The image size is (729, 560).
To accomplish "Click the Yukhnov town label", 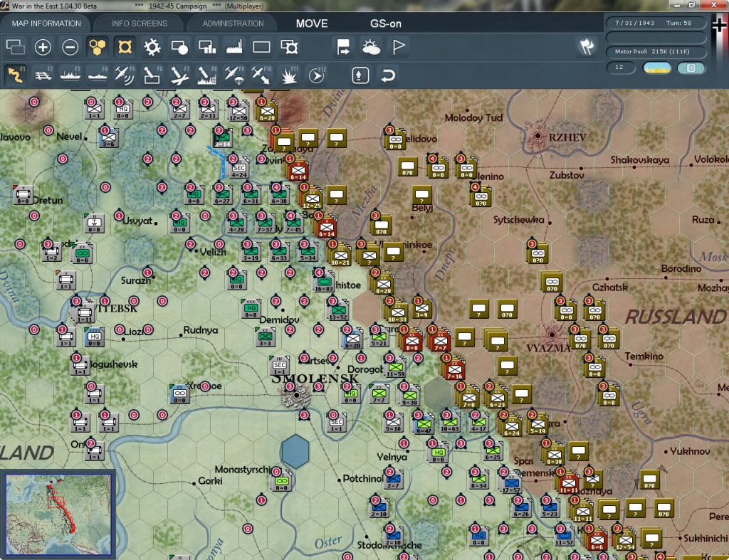I will click(x=690, y=451).
